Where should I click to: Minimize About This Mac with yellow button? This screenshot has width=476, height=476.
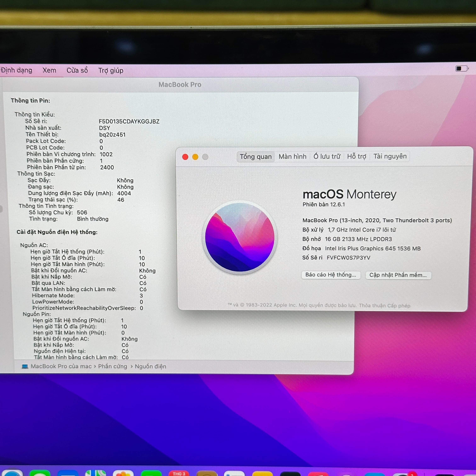click(x=195, y=157)
